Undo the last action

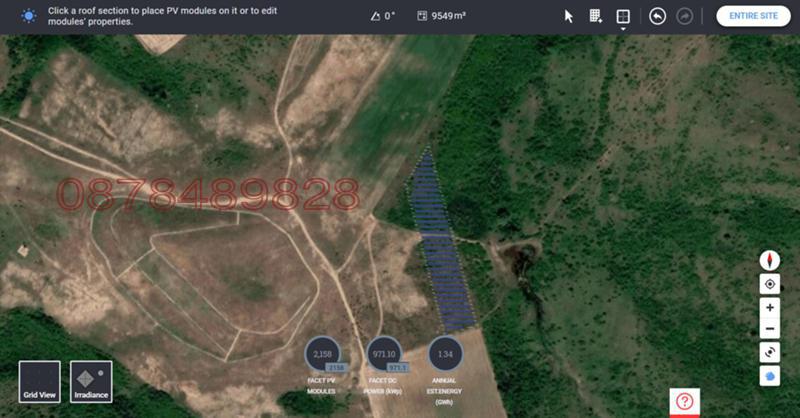tap(657, 16)
